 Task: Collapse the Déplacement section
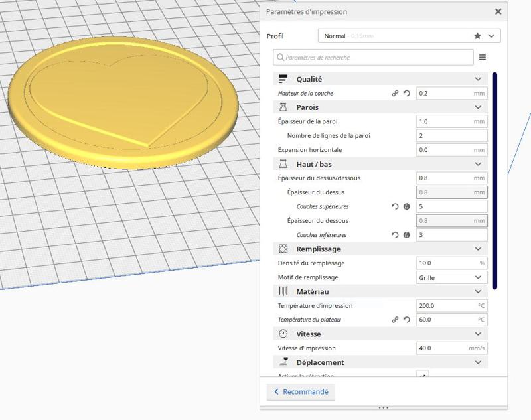point(478,362)
